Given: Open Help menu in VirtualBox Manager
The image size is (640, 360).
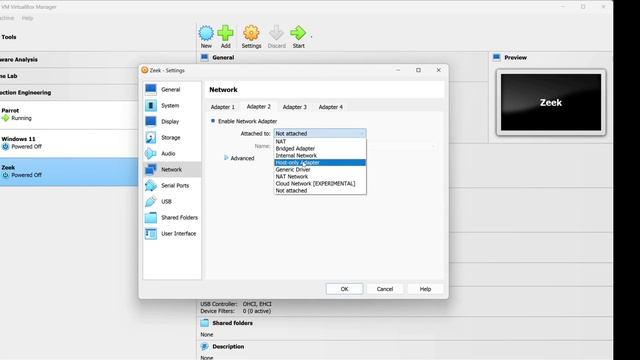Looking at the screenshot, I should (x=27, y=18).
